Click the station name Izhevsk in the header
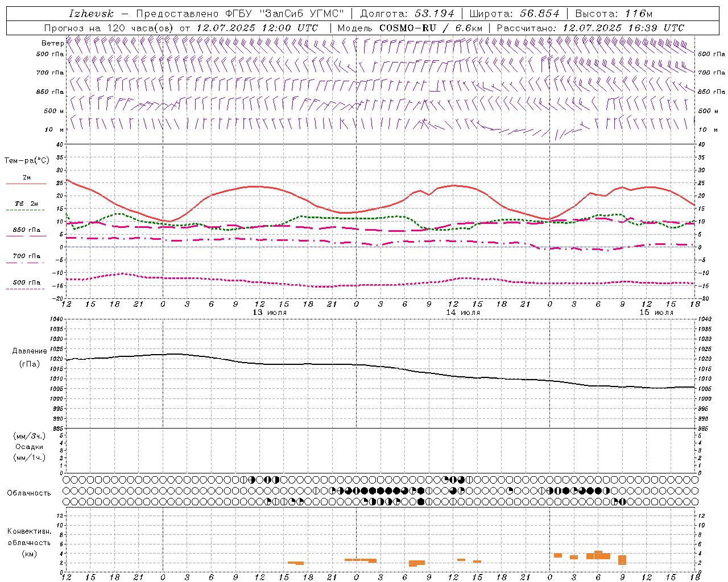Screen dimensions: 728x582 pos(91,14)
